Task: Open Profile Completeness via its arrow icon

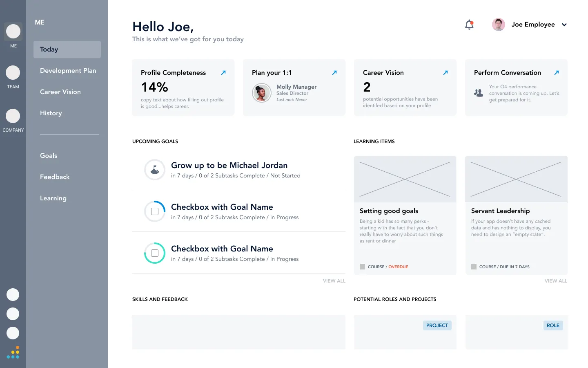Action: tap(223, 73)
